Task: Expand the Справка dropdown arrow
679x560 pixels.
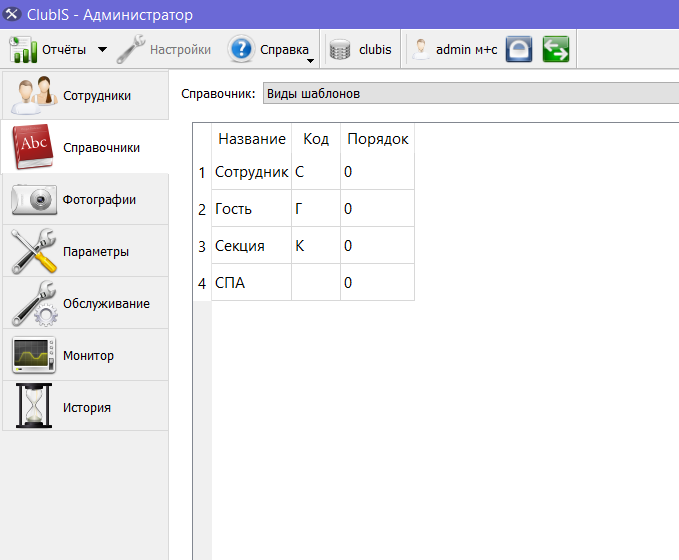Action: [310, 61]
